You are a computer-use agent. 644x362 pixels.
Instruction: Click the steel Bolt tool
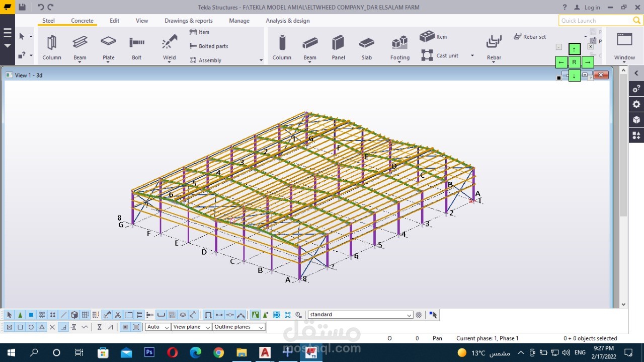(x=136, y=46)
